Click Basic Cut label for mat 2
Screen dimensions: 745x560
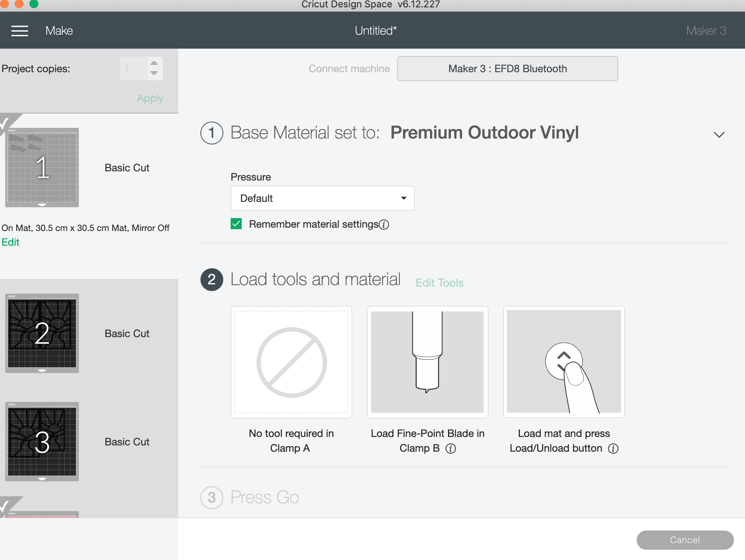point(127,334)
